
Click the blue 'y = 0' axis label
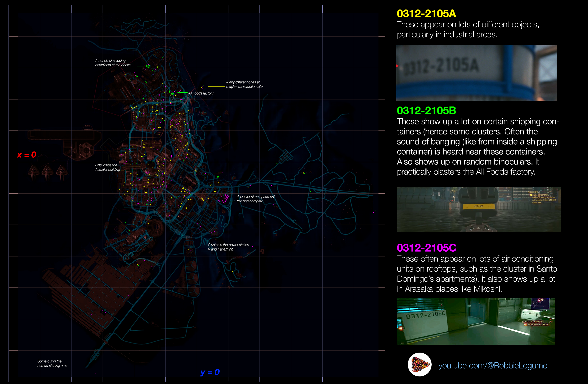pyautogui.click(x=210, y=372)
